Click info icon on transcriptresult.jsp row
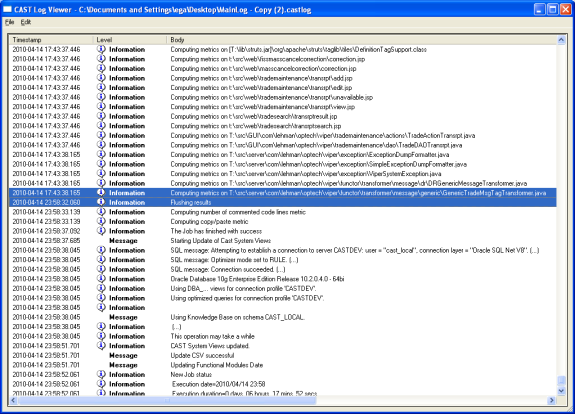The image size is (575, 414). tap(101, 116)
